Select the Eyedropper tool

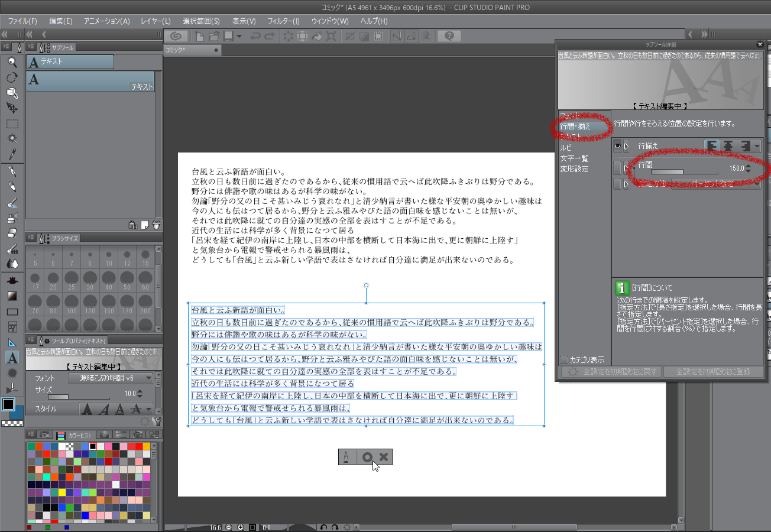click(x=12, y=155)
